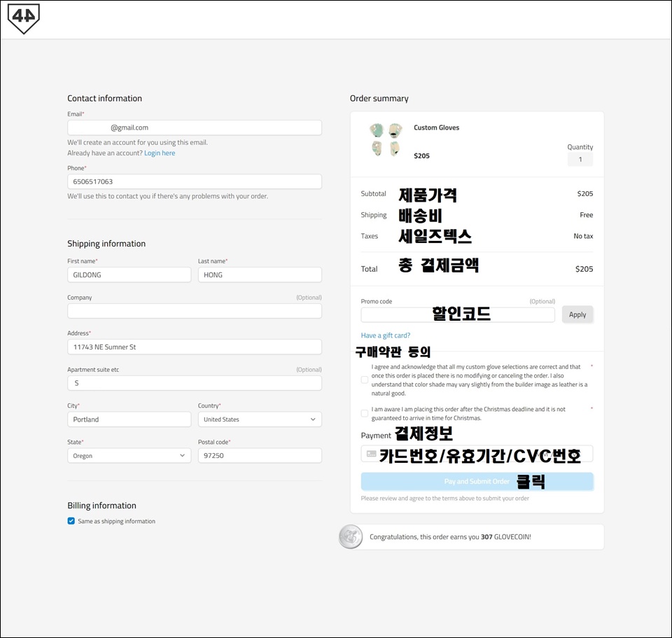
Task: Click the Postal code field 97250
Action: click(260, 455)
